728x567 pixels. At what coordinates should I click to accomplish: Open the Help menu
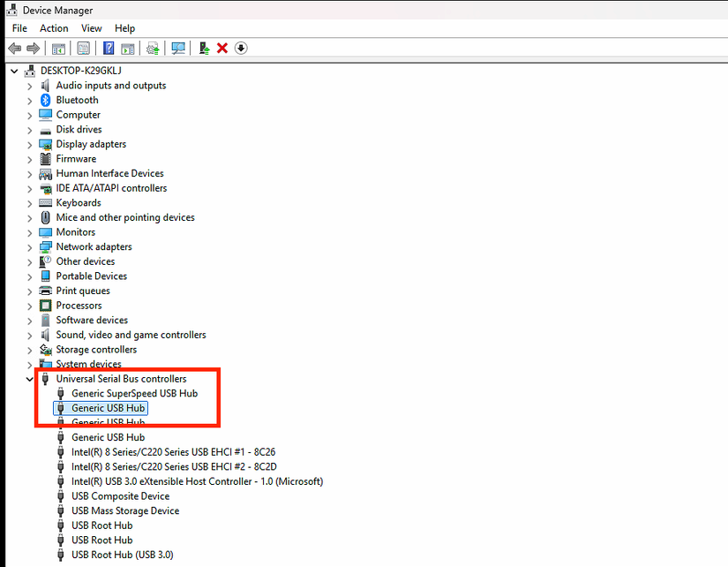coord(125,28)
